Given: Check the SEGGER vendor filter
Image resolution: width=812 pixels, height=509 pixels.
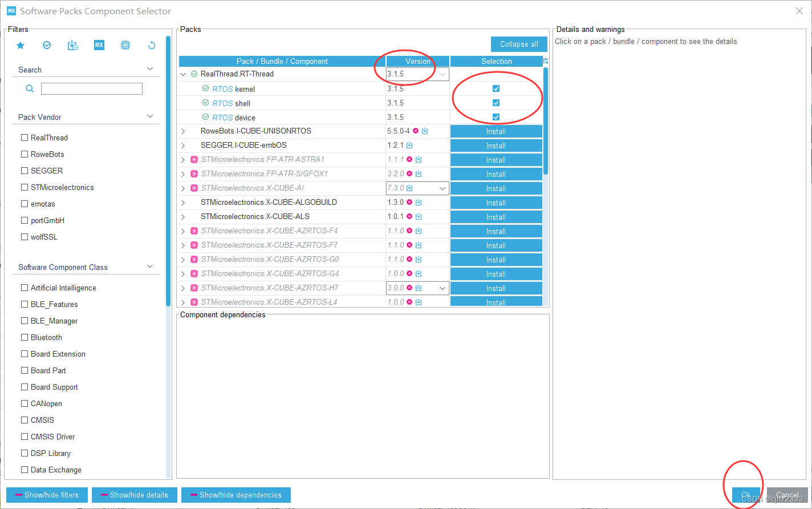Looking at the screenshot, I should [25, 171].
